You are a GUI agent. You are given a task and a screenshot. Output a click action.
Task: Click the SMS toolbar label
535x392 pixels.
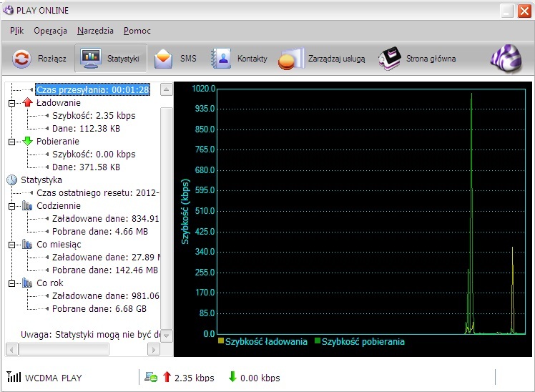click(x=188, y=59)
